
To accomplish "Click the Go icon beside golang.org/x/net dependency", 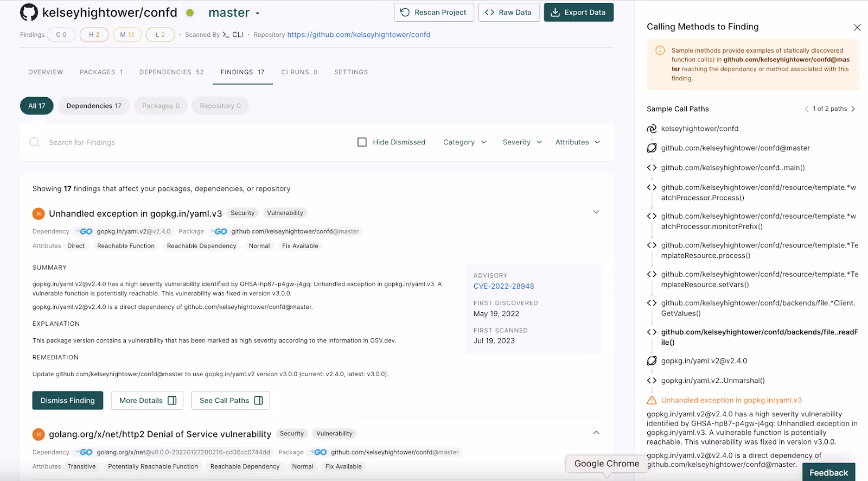I will 85,452.
